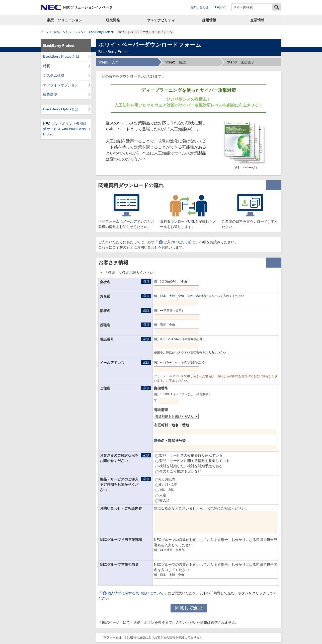Open 研究開発 navigation menu item
322x644 pixels.
click(113, 20)
